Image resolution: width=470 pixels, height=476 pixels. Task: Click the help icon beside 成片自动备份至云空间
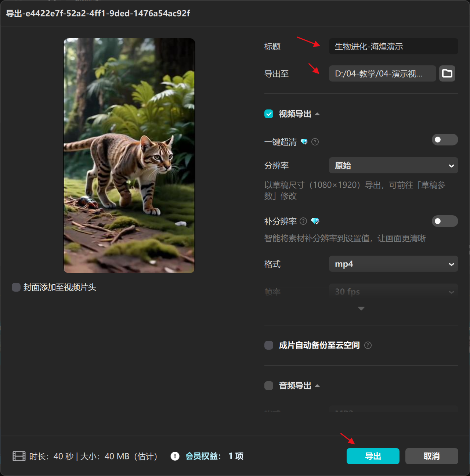tap(368, 345)
